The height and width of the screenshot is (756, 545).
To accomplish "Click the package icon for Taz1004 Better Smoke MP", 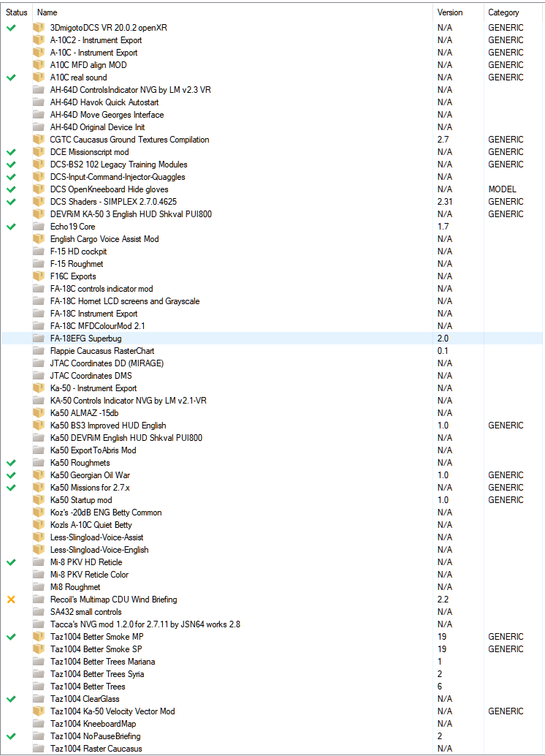I will click(x=39, y=637).
